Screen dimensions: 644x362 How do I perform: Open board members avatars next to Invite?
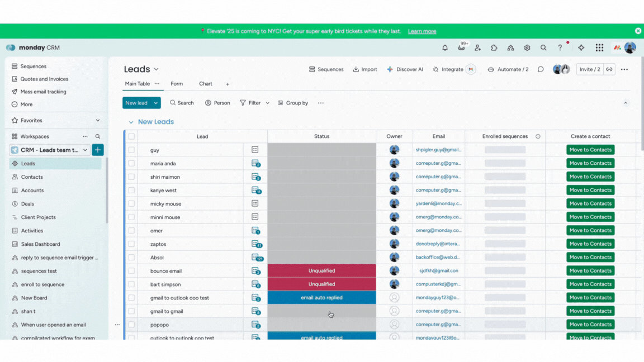[561, 69]
